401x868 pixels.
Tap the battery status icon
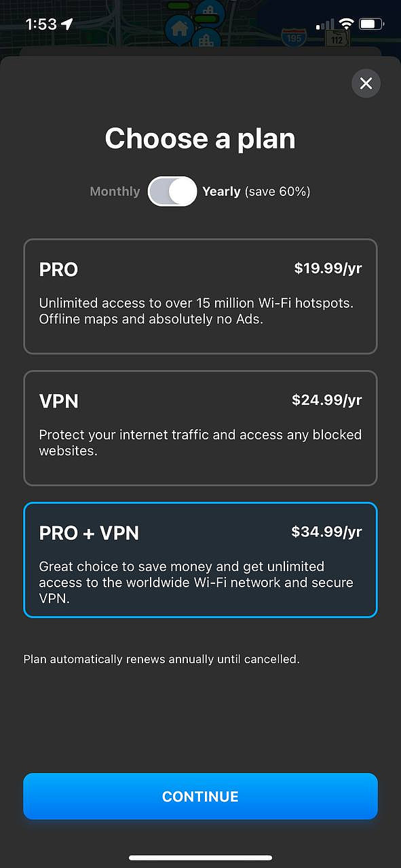coord(372,24)
